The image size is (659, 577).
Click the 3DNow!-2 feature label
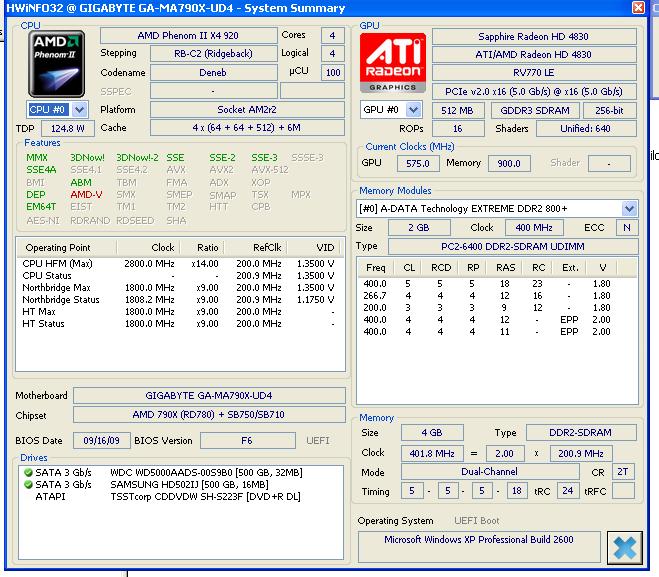tap(137, 158)
